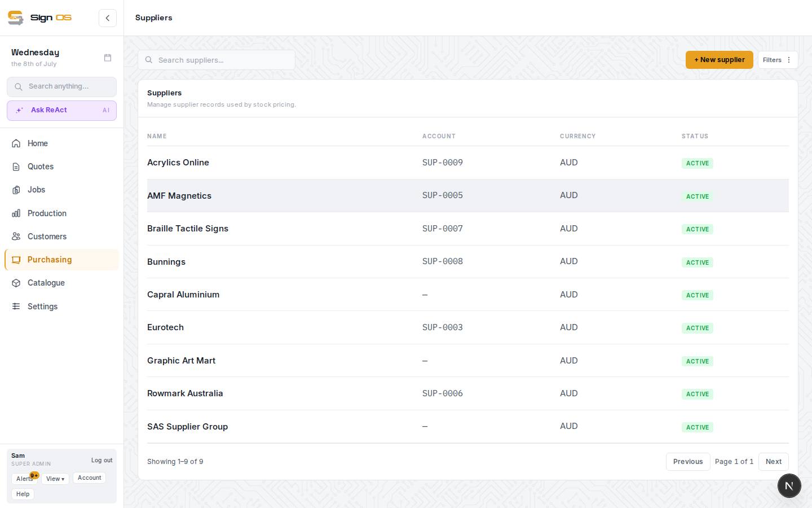Viewport: 812px width, 508px height.
Task: Click the Filters three-dot icon
Action: (789, 60)
